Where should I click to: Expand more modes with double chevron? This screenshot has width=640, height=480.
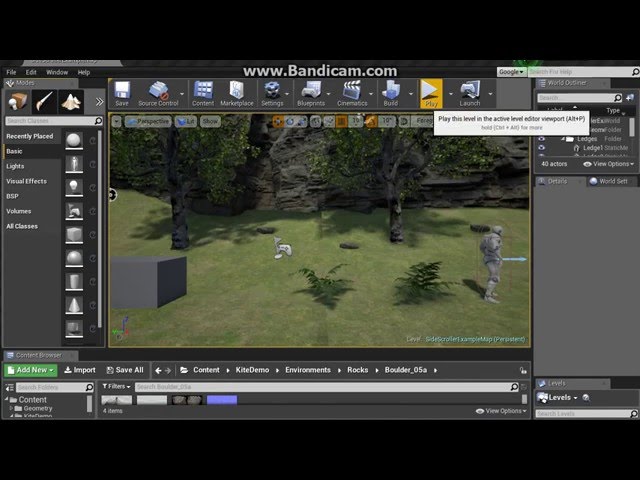[x=99, y=102]
